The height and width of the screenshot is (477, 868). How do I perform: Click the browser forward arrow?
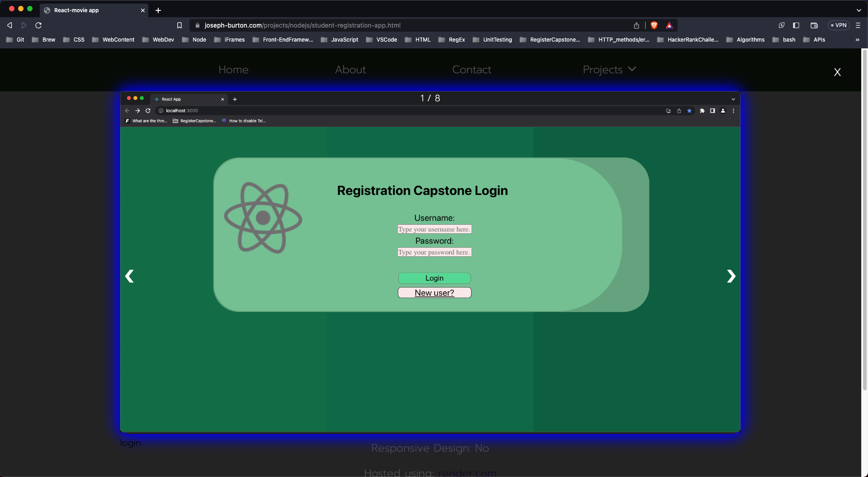click(24, 25)
